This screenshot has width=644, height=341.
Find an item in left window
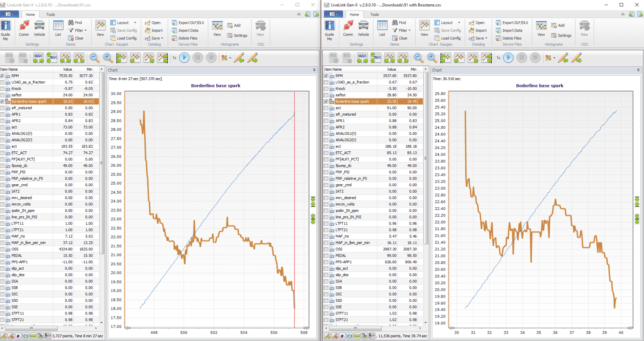pyautogui.click(x=75, y=23)
